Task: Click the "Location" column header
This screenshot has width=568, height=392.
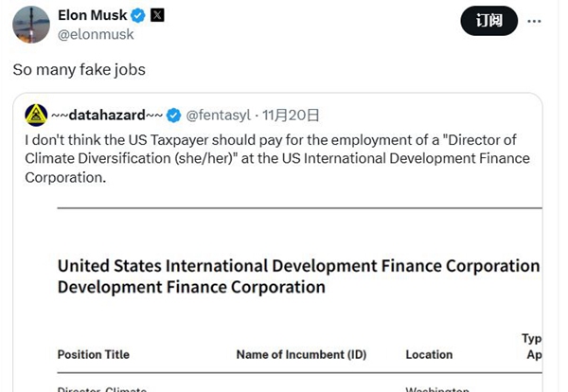Action: point(429,354)
